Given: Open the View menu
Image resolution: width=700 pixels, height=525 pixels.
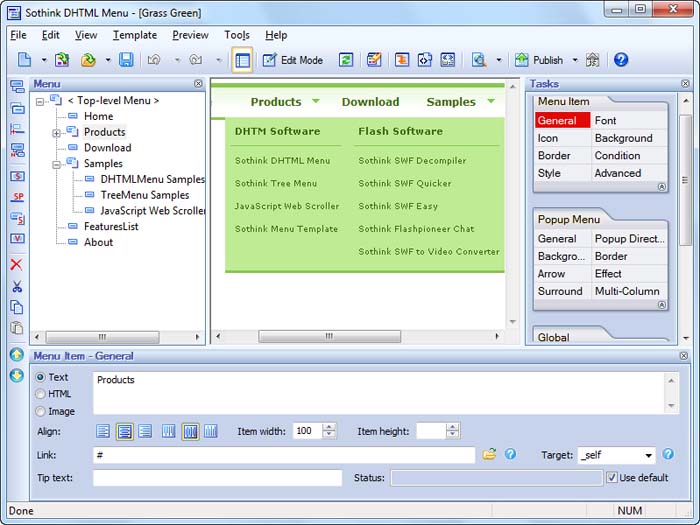Looking at the screenshot, I should pos(86,35).
